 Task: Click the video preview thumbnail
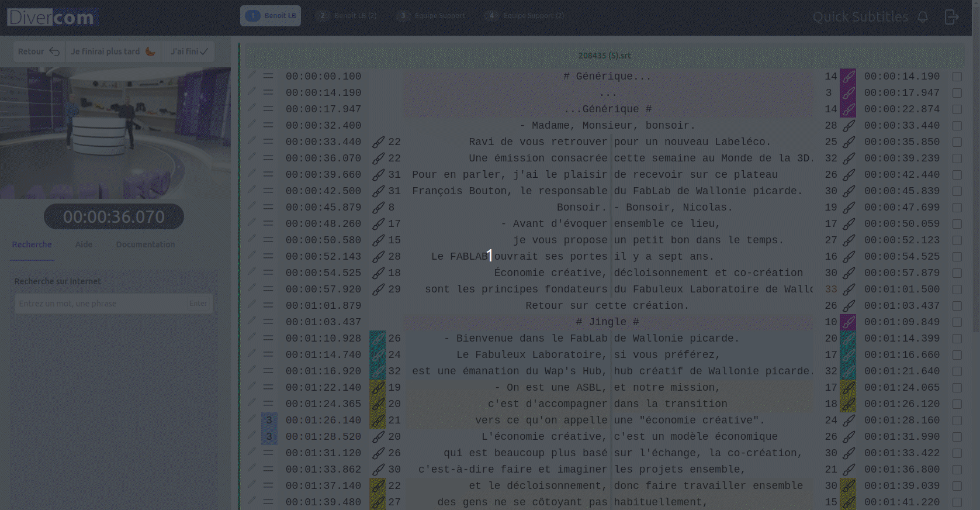(x=115, y=133)
